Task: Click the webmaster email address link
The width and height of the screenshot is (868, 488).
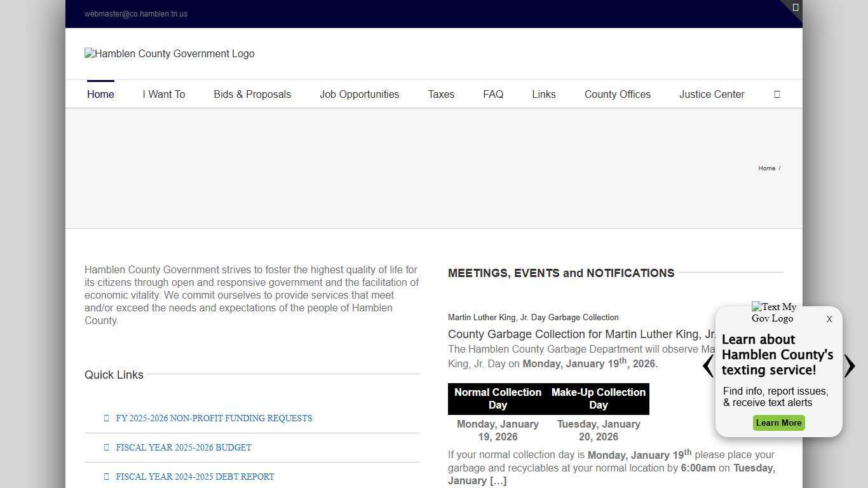Action: (136, 14)
